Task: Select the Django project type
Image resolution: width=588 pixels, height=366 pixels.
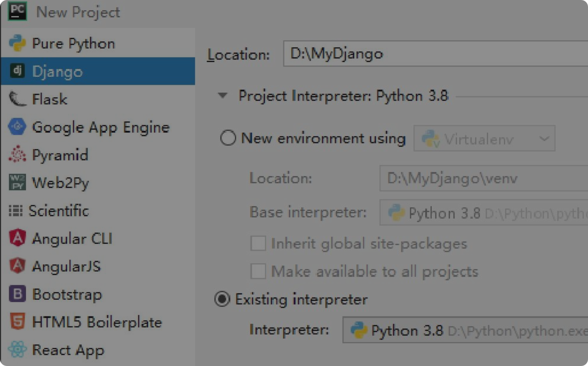Action: click(98, 71)
